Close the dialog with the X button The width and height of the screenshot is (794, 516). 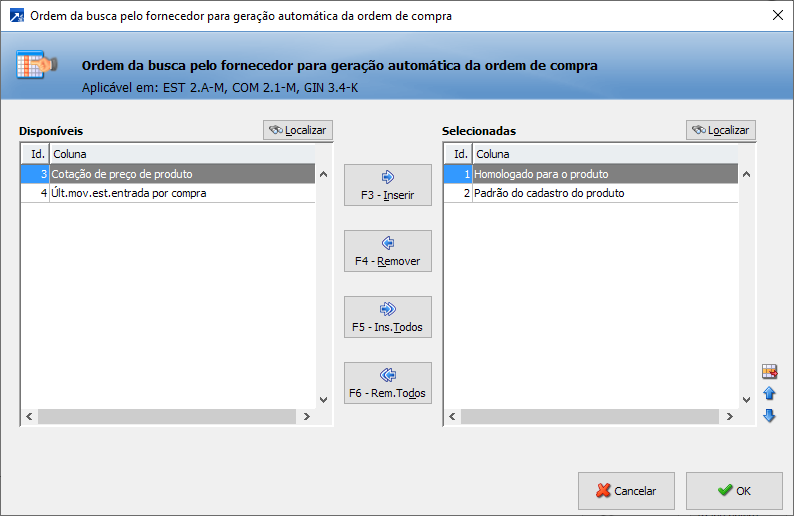(778, 16)
